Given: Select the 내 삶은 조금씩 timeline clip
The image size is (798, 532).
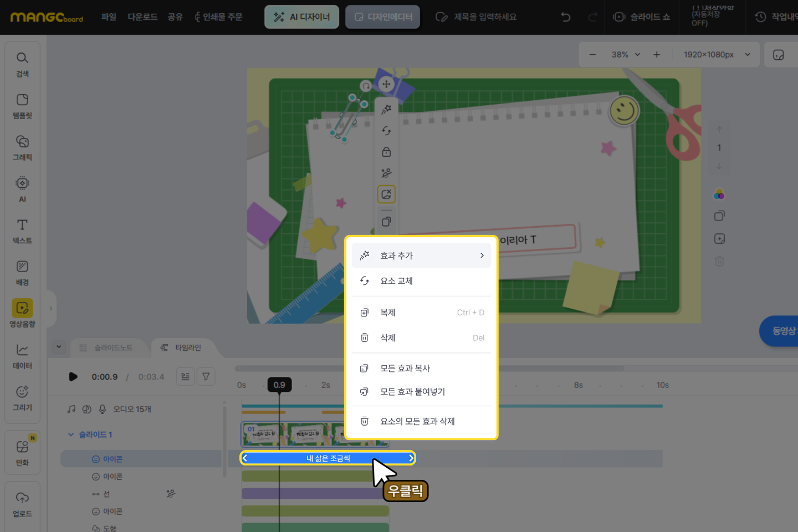Looking at the screenshot, I should (328, 458).
